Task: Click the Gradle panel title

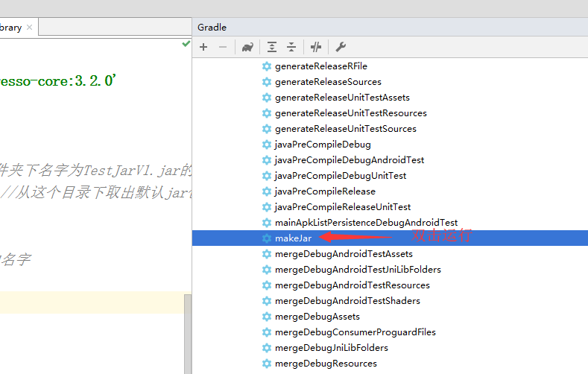Action: 212,28
